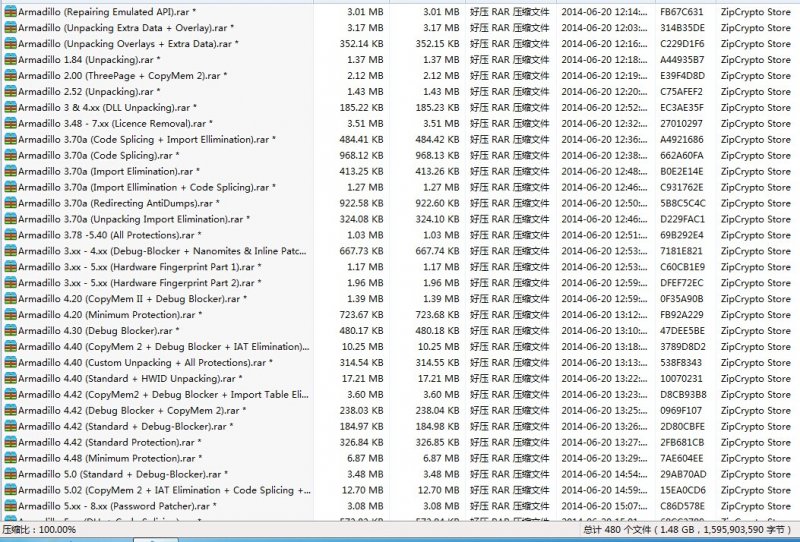Click the icon beside Armadillo 5.xx - 8.xx (Password Patcher).rar

(x=10, y=506)
